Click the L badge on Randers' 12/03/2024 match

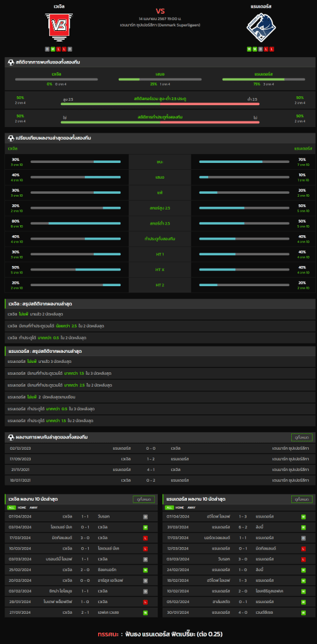[303, 548]
